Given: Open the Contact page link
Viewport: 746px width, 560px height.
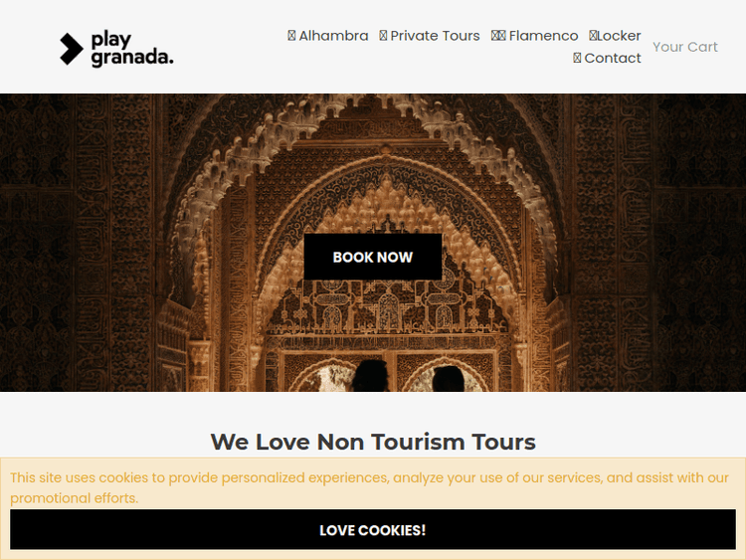Looking at the screenshot, I should click(607, 58).
